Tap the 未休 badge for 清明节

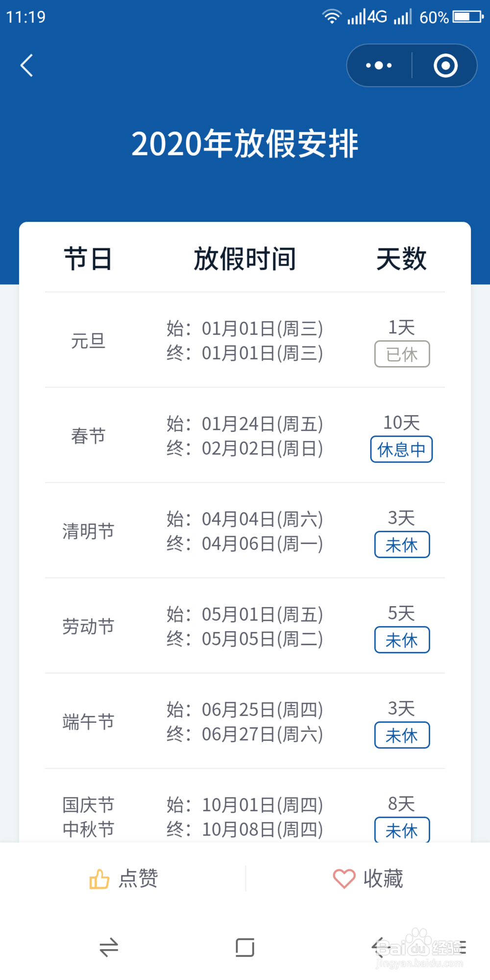(x=402, y=544)
